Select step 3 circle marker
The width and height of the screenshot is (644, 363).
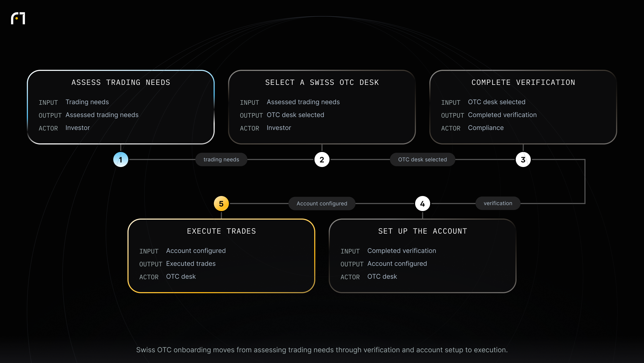523,159
